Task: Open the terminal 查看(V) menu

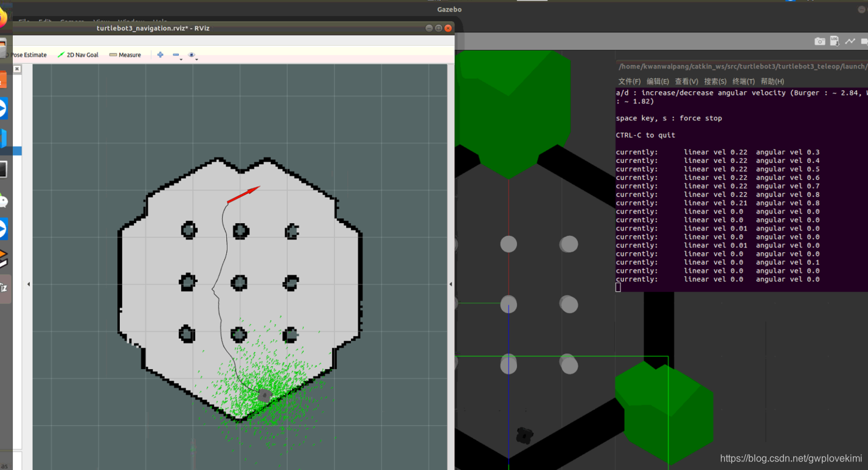Action: point(686,81)
